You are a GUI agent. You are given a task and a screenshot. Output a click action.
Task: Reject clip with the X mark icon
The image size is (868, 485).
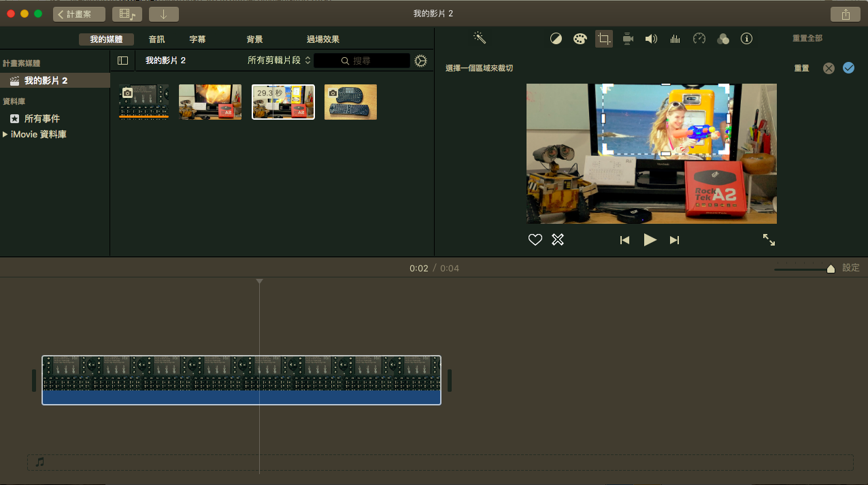558,239
